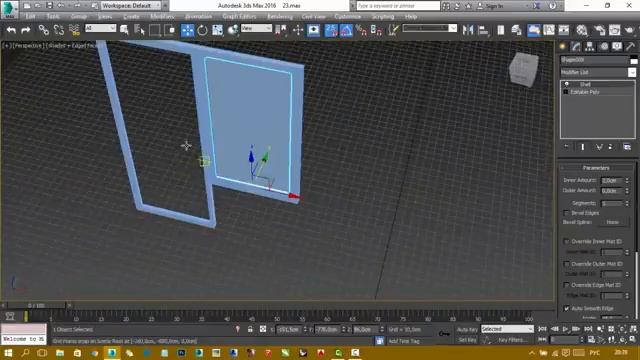The height and width of the screenshot is (360, 640).
Task: Toggle Window/Crossing selection mode
Action: click(x=169, y=30)
